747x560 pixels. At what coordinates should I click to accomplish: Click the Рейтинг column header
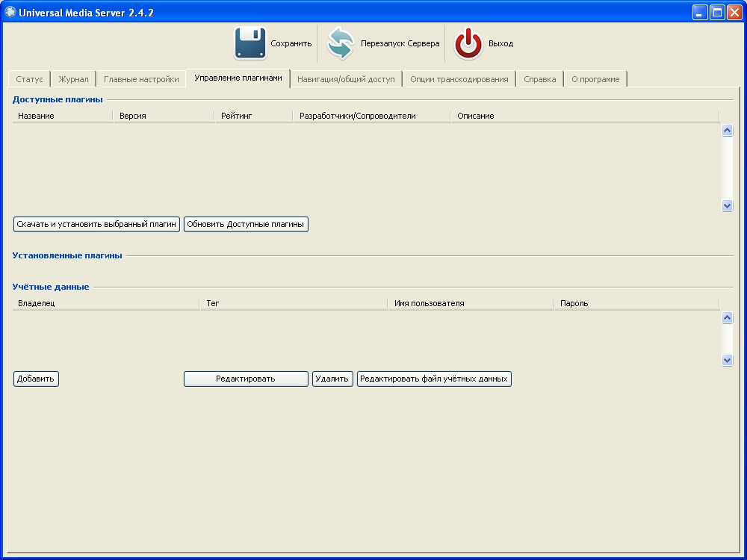point(254,116)
